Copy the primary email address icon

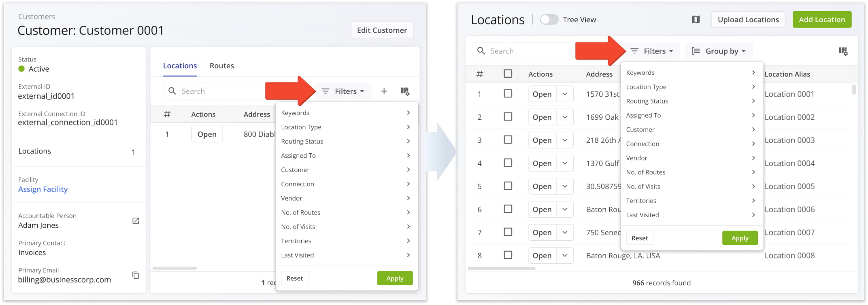(136, 275)
